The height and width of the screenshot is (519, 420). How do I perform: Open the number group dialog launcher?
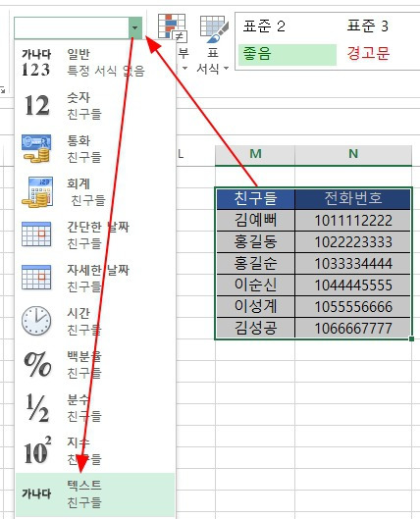coord(3,89)
